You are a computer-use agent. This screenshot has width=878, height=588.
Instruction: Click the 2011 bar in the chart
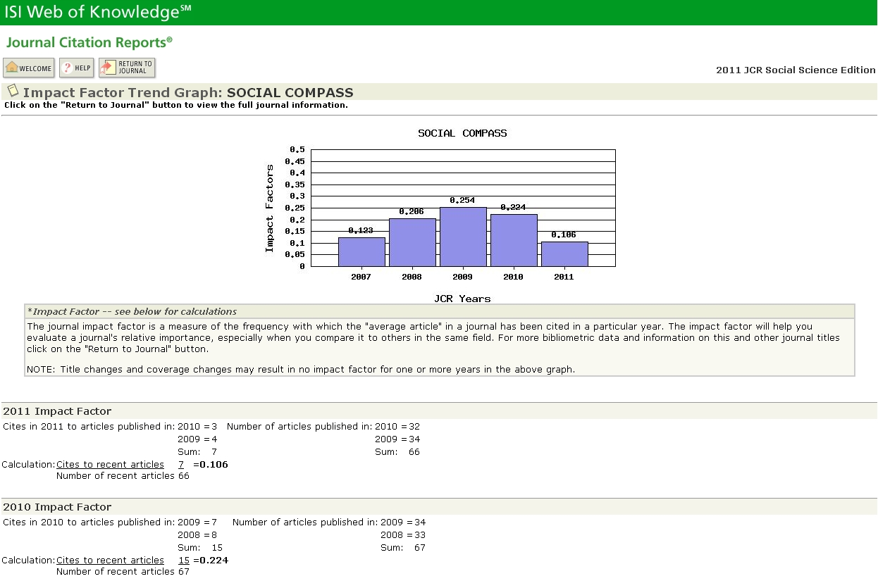pyautogui.click(x=564, y=254)
